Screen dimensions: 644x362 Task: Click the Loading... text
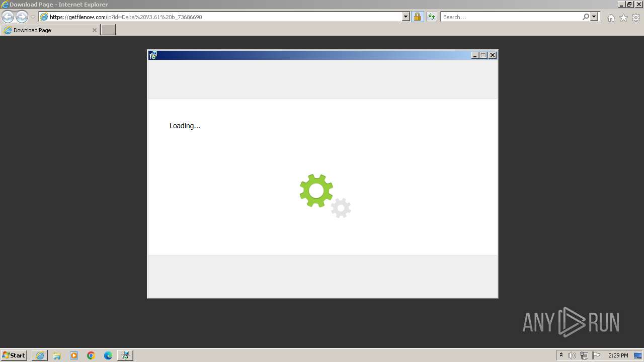185,126
